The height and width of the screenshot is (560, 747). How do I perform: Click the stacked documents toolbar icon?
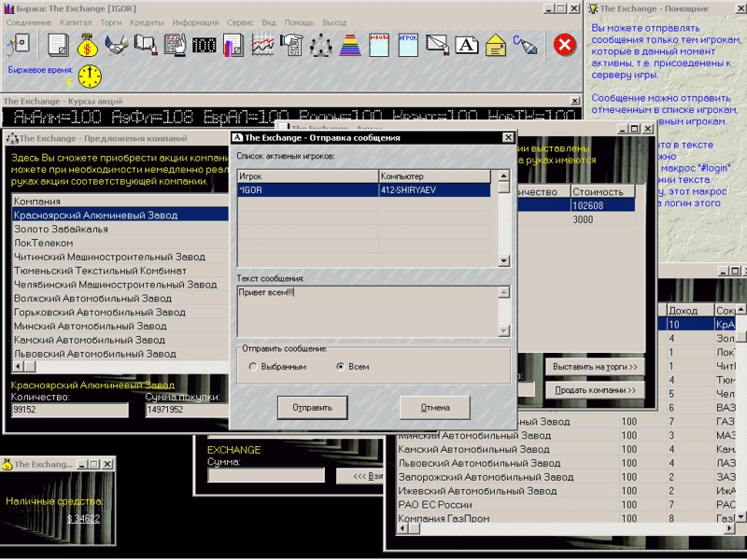pos(58,45)
